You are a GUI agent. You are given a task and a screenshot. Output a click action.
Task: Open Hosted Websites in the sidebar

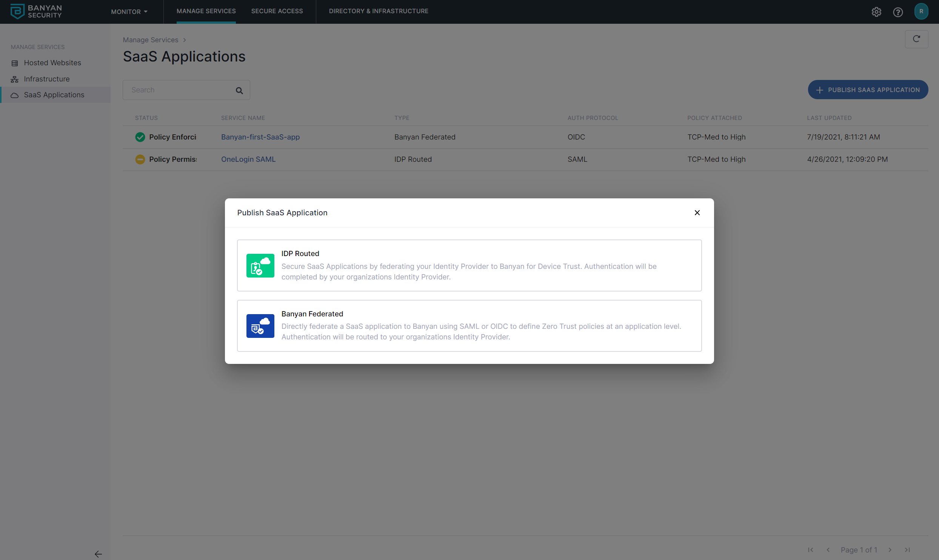[x=52, y=63]
